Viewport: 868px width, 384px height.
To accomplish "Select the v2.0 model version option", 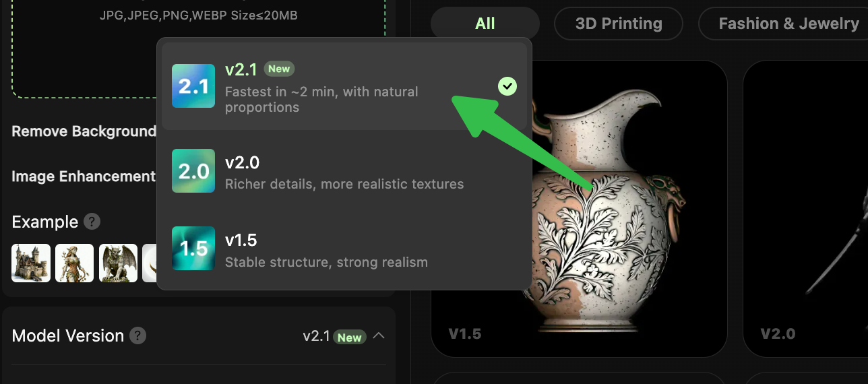I will click(x=344, y=171).
